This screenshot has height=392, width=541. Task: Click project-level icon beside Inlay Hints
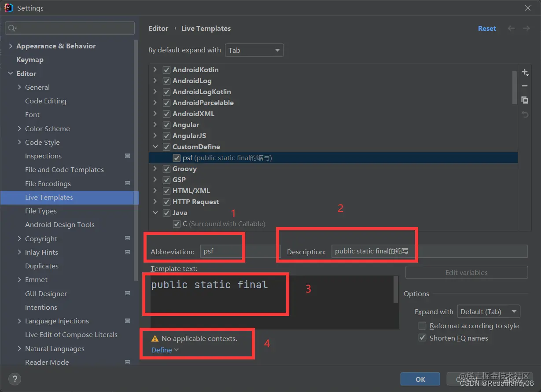(x=128, y=252)
